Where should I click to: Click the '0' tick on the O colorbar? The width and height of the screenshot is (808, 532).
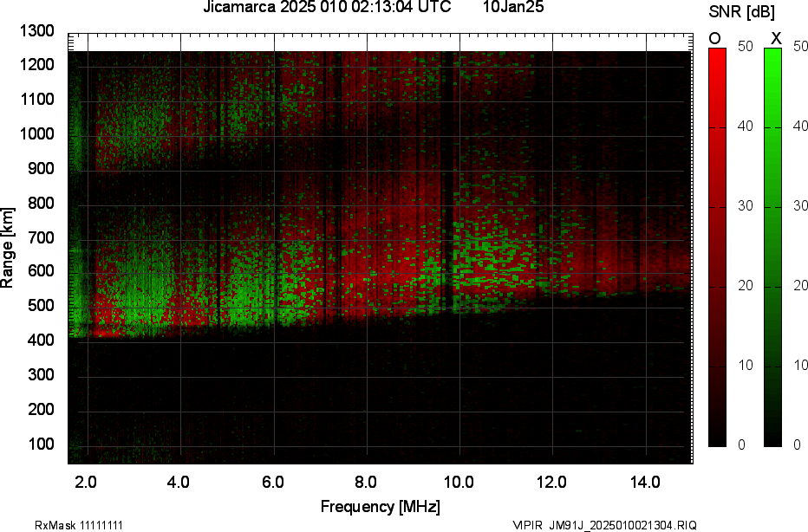(741, 444)
